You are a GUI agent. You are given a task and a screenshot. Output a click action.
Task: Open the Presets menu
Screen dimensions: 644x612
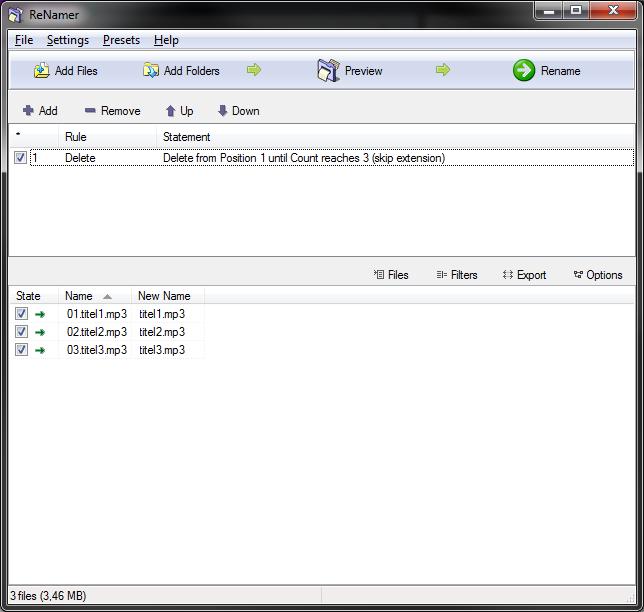[121, 40]
